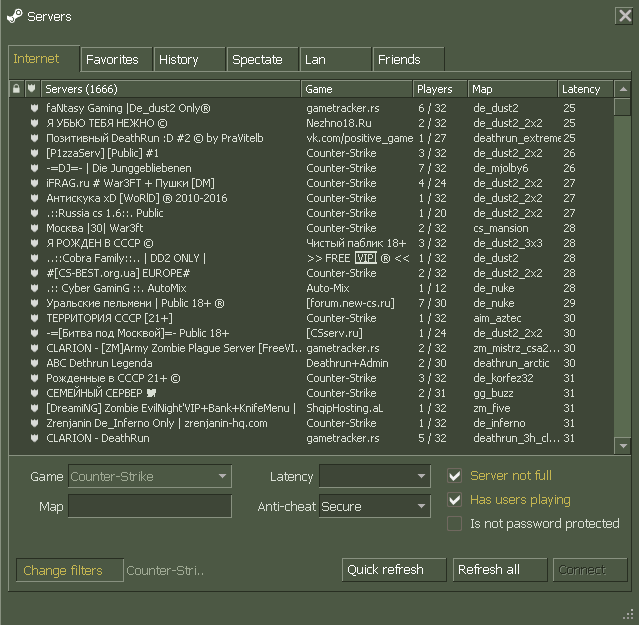
Task: Sort the list by Players column
Action: click(x=440, y=89)
